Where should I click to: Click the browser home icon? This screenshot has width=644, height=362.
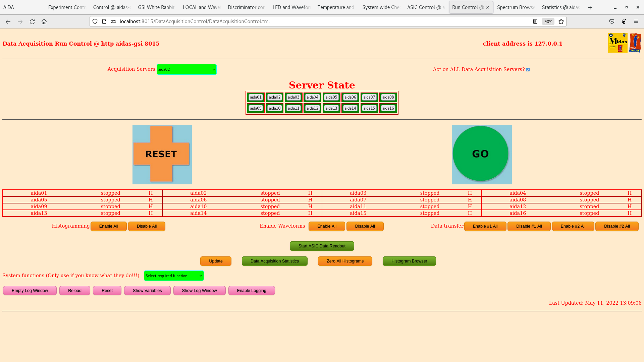pos(44,21)
